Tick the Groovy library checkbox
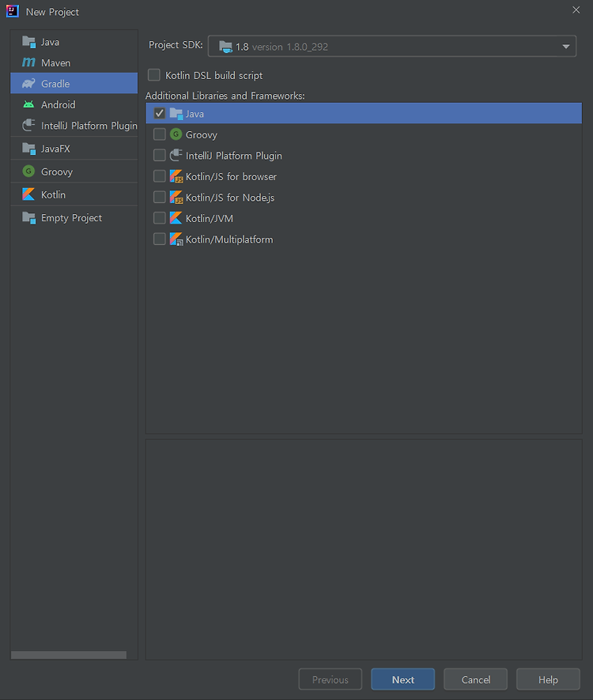The height and width of the screenshot is (700, 593). (x=160, y=134)
